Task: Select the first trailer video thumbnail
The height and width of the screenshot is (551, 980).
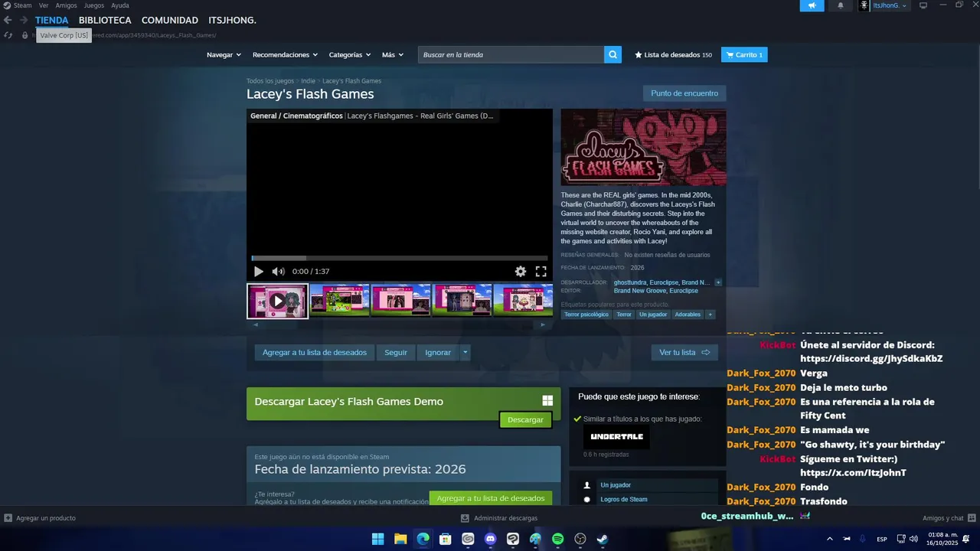Action: point(277,301)
